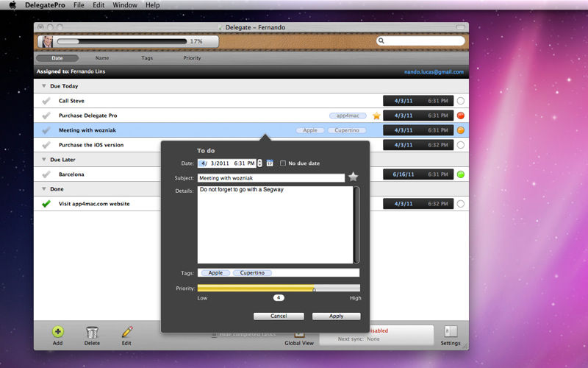Mark Call Steve as done checkmark

pyautogui.click(x=46, y=101)
